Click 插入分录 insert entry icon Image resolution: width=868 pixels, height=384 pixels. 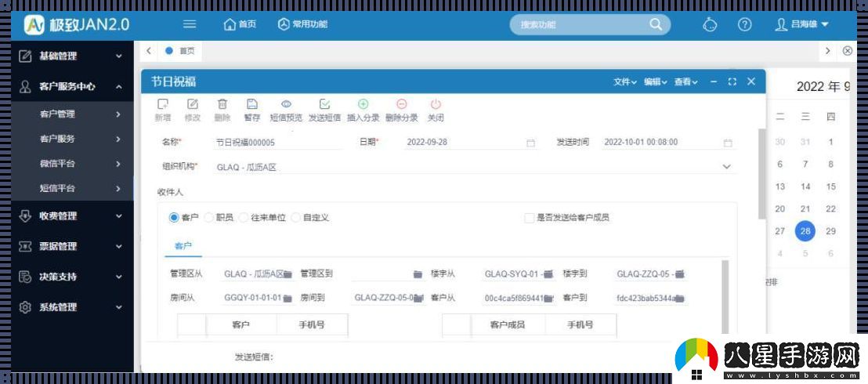363,104
